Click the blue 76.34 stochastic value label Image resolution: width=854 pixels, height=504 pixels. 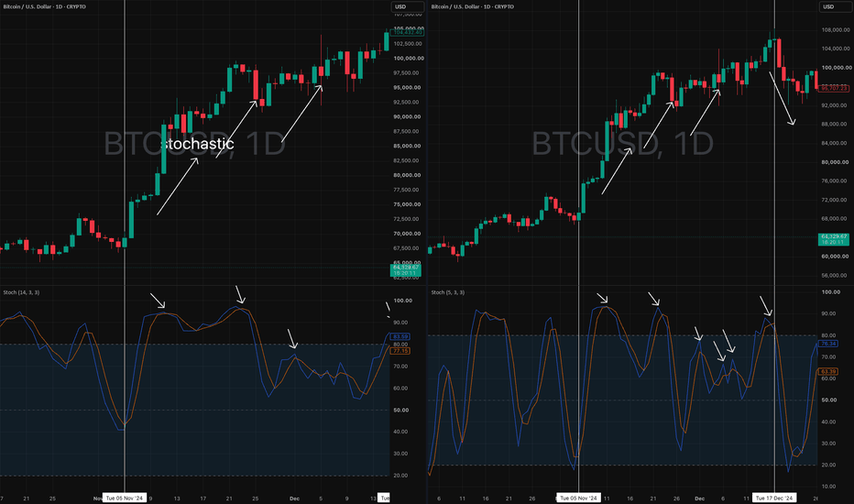828,344
